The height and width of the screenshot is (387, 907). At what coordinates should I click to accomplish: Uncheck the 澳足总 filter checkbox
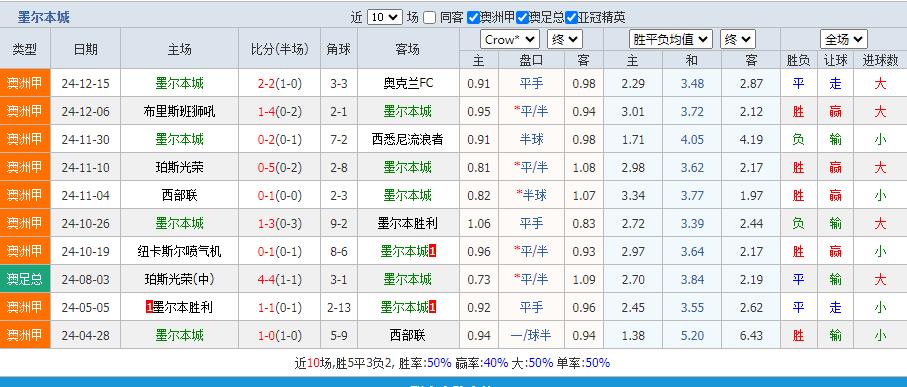pyautogui.click(x=522, y=17)
